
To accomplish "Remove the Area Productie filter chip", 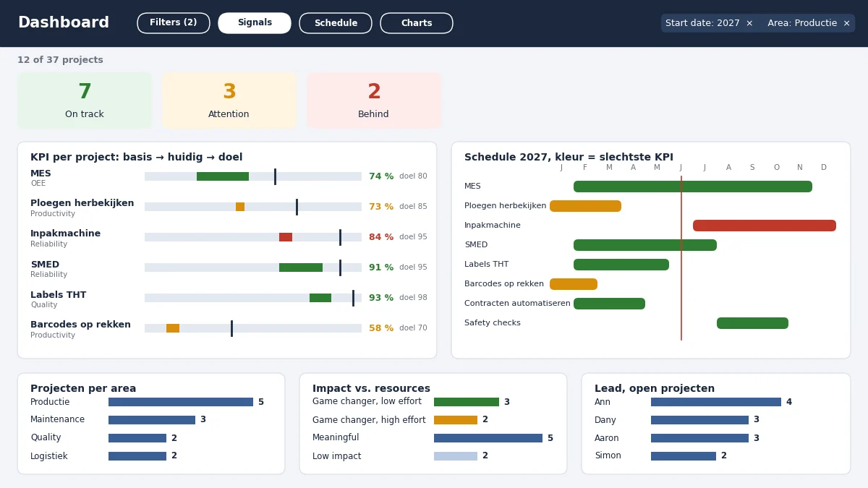I will coord(846,23).
